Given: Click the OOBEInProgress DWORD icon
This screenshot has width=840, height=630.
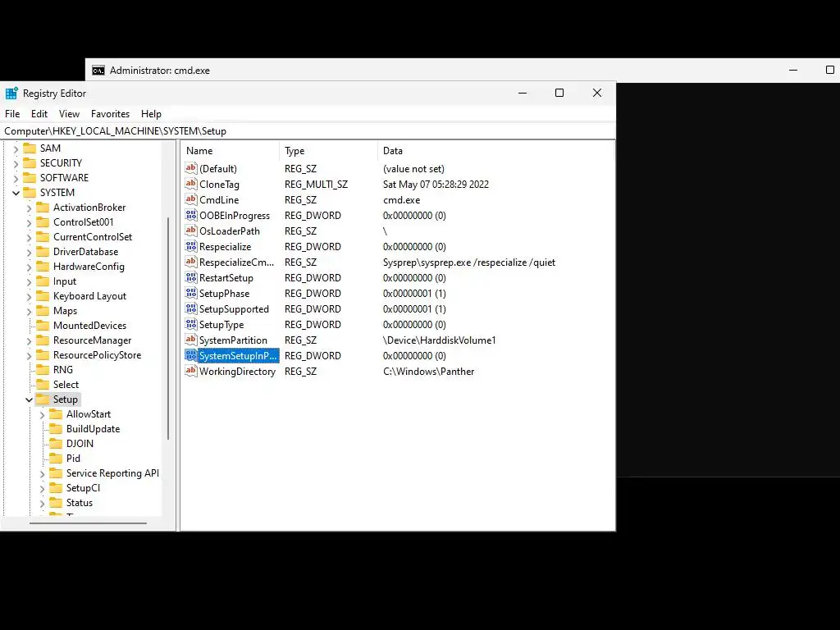Looking at the screenshot, I should point(190,215).
